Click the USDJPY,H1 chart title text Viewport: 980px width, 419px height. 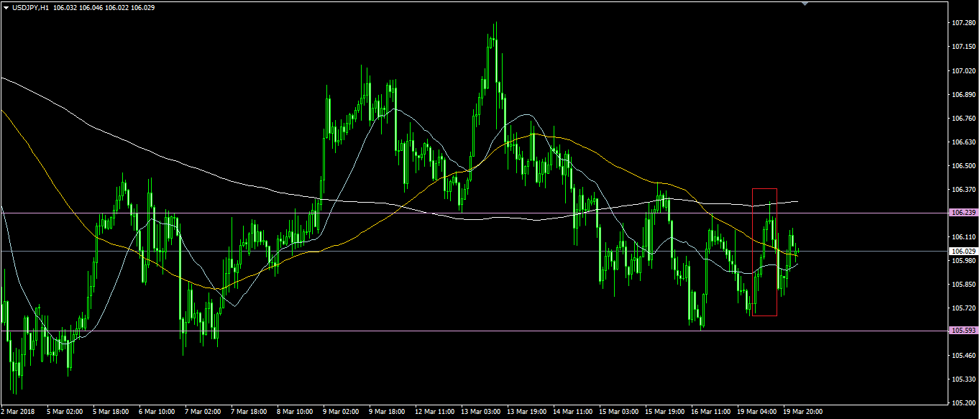[30, 7]
